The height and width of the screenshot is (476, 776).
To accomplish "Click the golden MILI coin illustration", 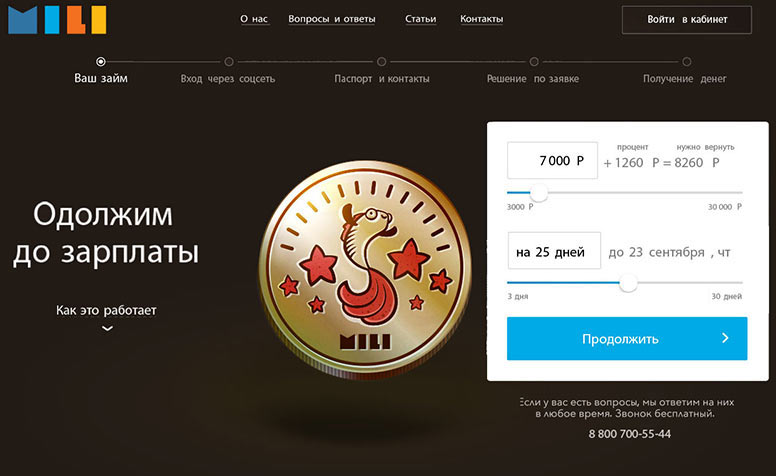I will point(365,269).
